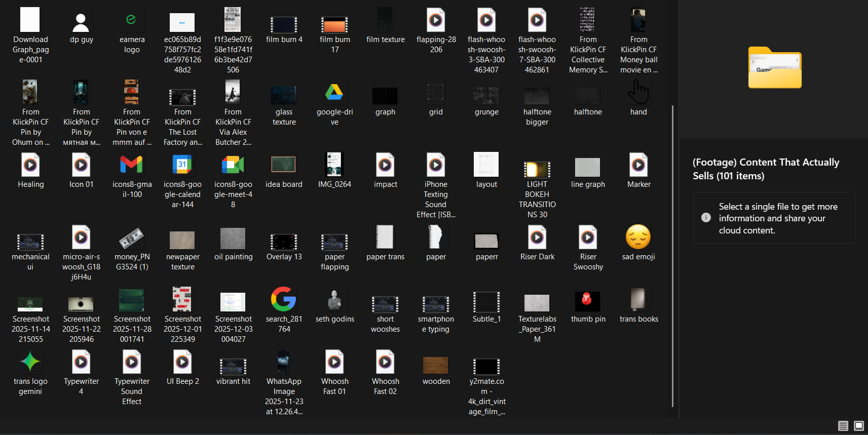868x435 pixels.
Task: Select the search_281764 Google logo file
Action: pyautogui.click(x=284, y=300)
